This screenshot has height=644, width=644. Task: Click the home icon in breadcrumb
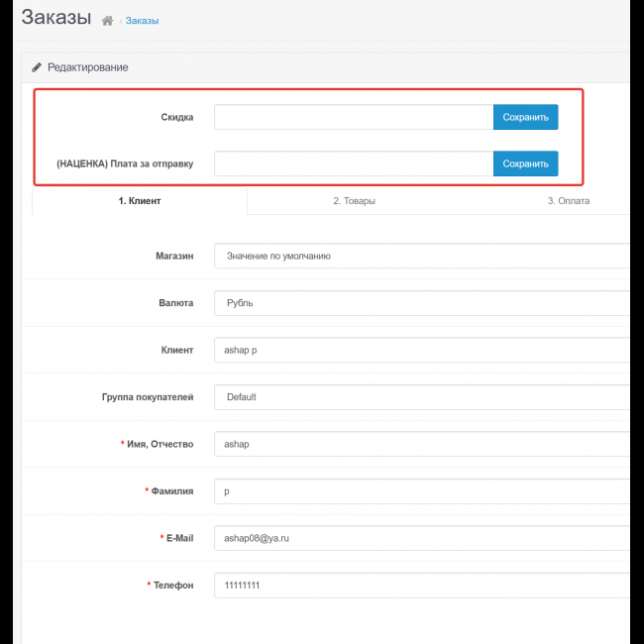click(x=107, y=21)
